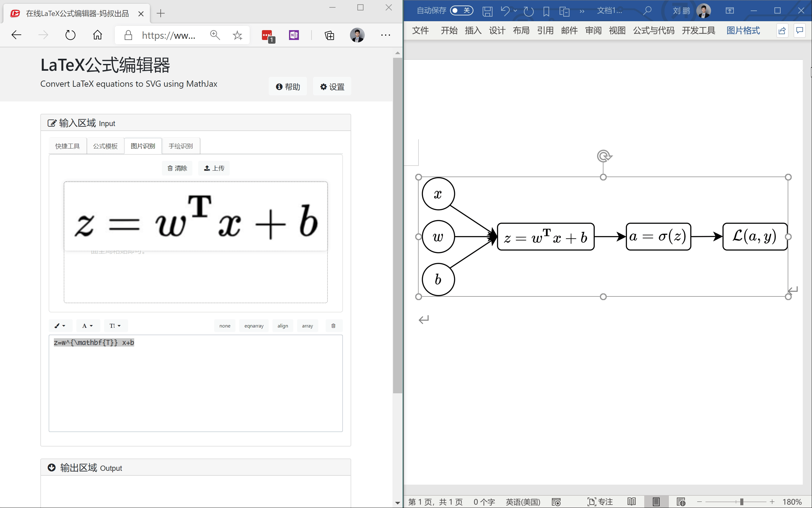
Task: Click the Save icon in Word title bar
Action: 487,11
